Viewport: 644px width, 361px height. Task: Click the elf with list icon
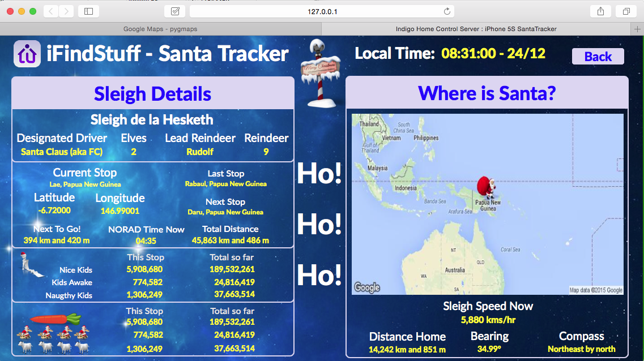click(31, 265)
